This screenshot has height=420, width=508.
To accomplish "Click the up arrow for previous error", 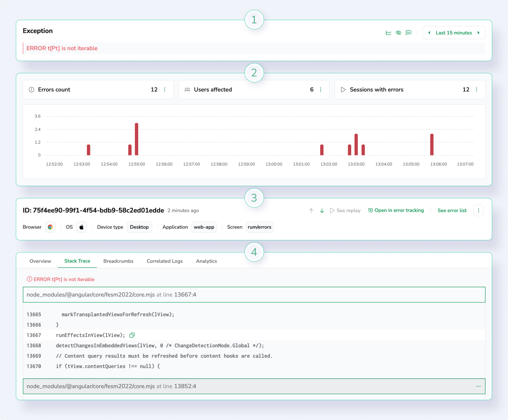I will click(311, 210).
